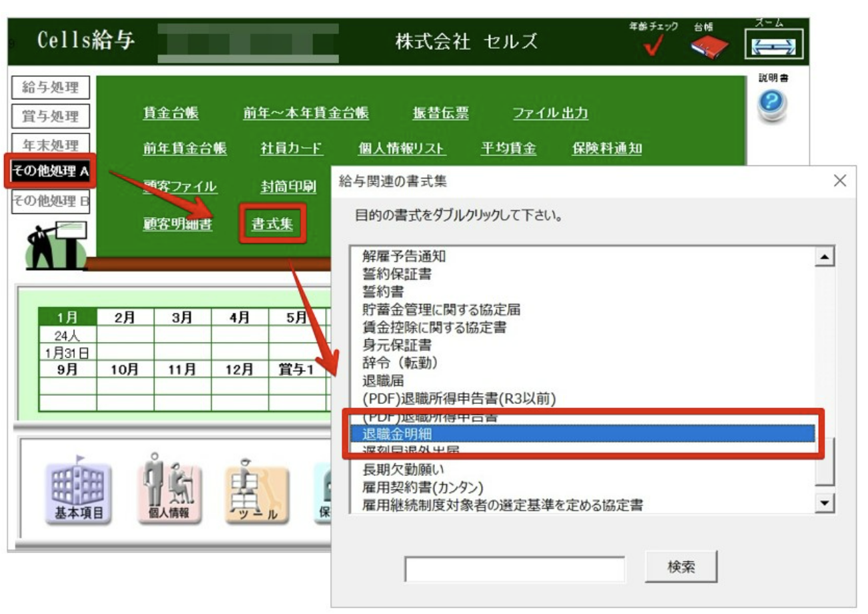Open the 賃金台帳 link
Image resolution: width=868 pixels, height=614 pixels.
(171, 113)
